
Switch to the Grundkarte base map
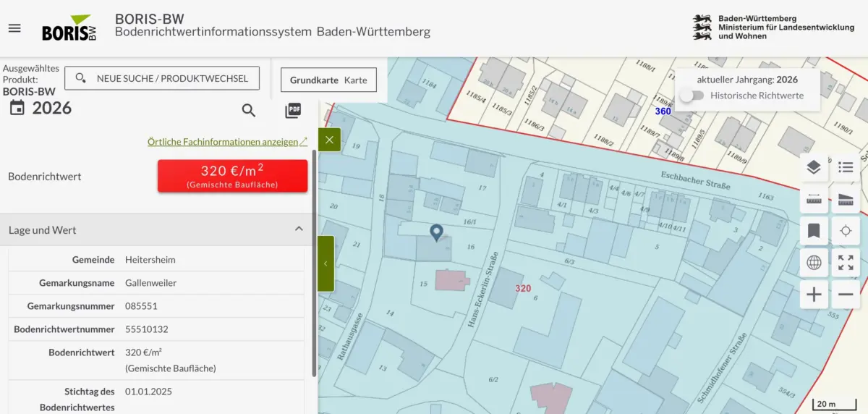(314, 80)
